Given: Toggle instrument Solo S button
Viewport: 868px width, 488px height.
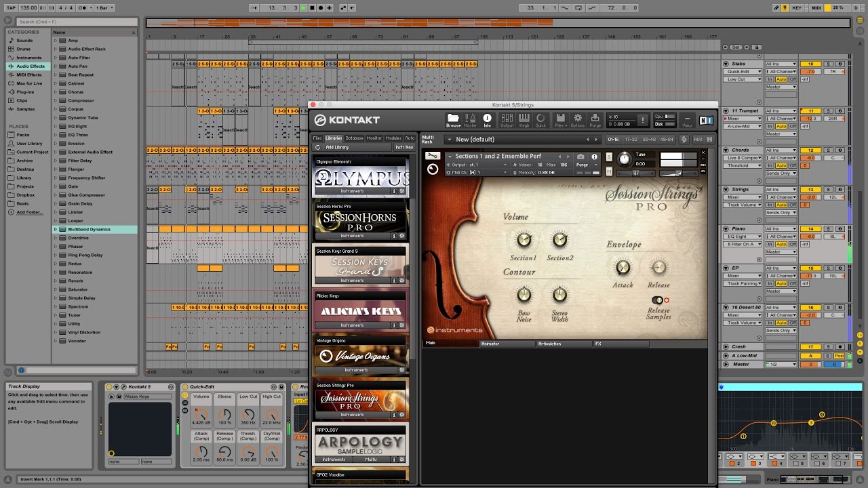Looking at the screenshot, I should pos(609,157).
